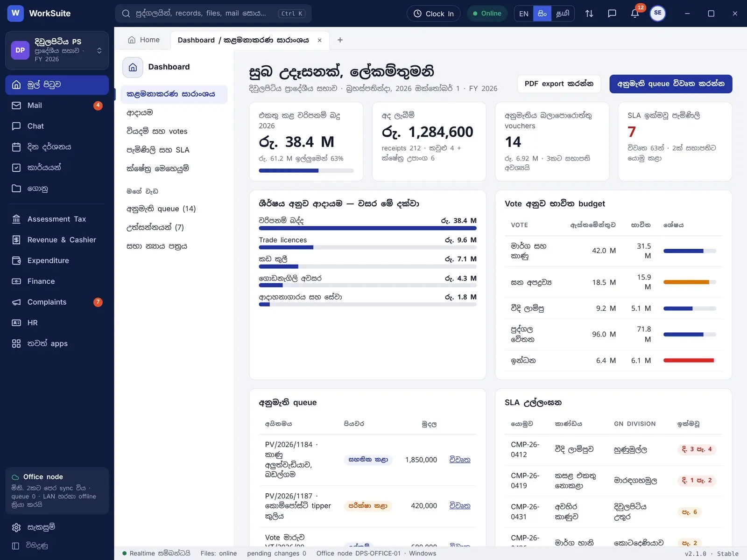Click the Clock in button
This screenshot has width=747, height=560.
click(x=434, y=14)
